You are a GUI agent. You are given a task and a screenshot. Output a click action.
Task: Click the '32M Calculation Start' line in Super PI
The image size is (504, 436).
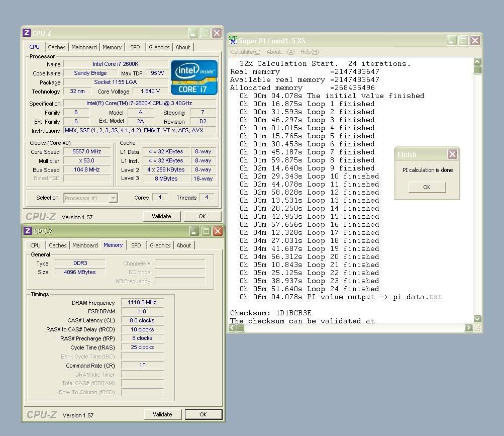click(x=325, y=64)
